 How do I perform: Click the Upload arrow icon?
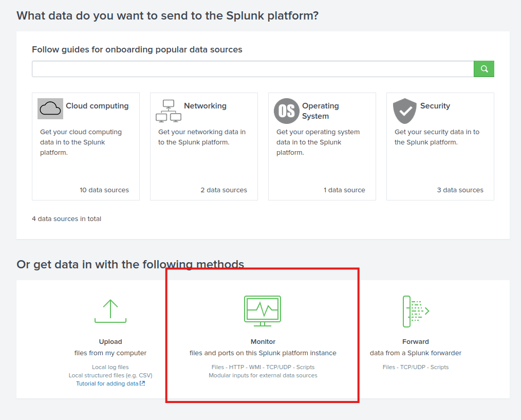(110, 311)
